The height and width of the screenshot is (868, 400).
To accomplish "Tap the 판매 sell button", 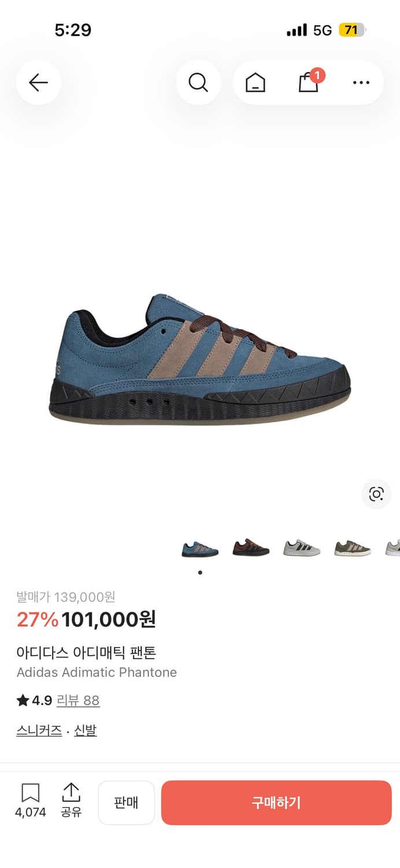I will click(x=126, y=803).
